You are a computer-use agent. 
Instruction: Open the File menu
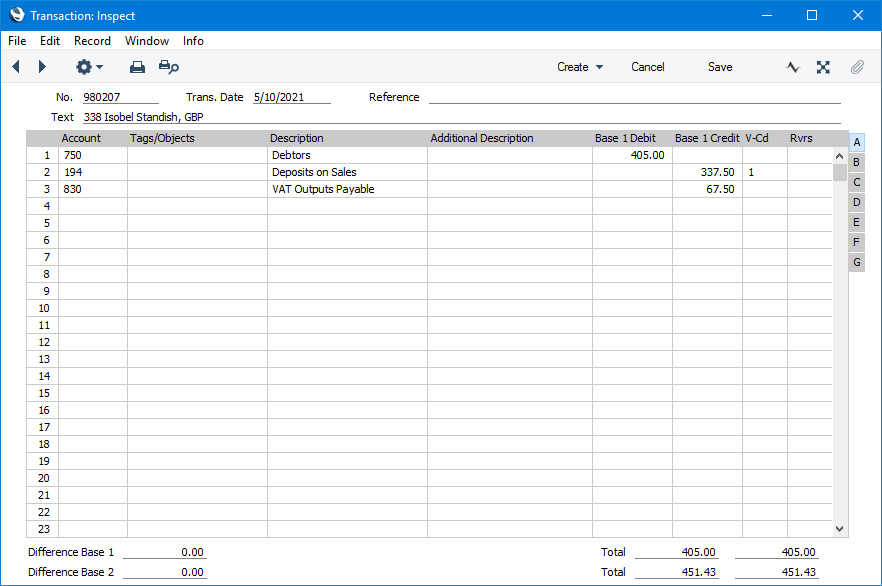[17, 41]
